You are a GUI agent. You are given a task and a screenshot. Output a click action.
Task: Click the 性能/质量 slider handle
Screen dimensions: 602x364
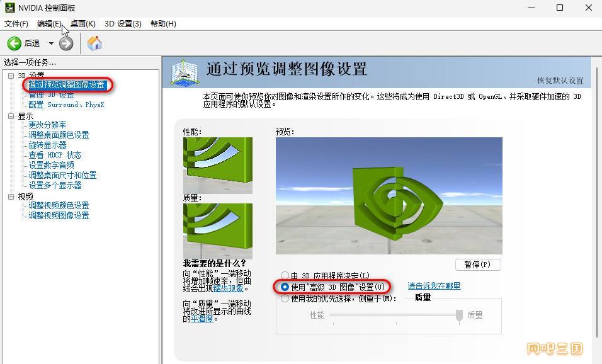tap(460, 315)
